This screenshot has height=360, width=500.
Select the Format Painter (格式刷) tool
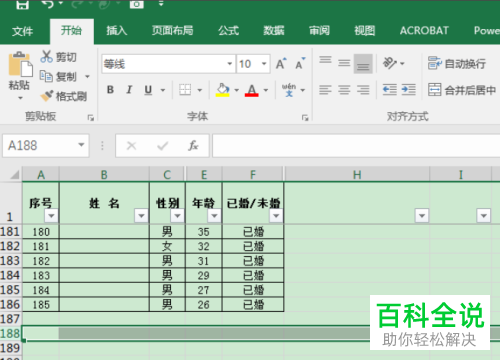pyautogui.click(x=63, y=96)
